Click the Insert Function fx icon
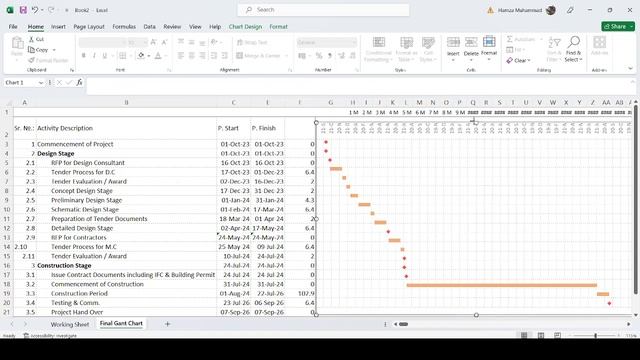 coord(79,82)
